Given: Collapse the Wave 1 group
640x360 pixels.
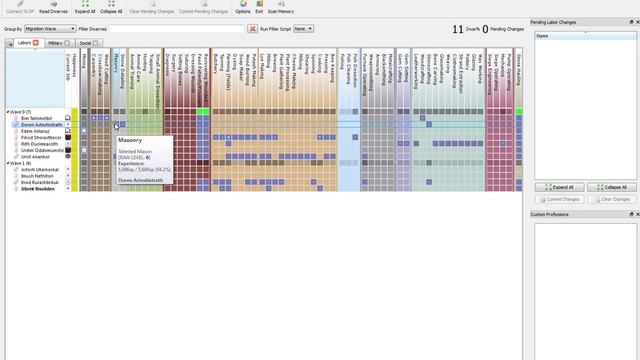Looking at the screenshot, I should coord(8,163).
